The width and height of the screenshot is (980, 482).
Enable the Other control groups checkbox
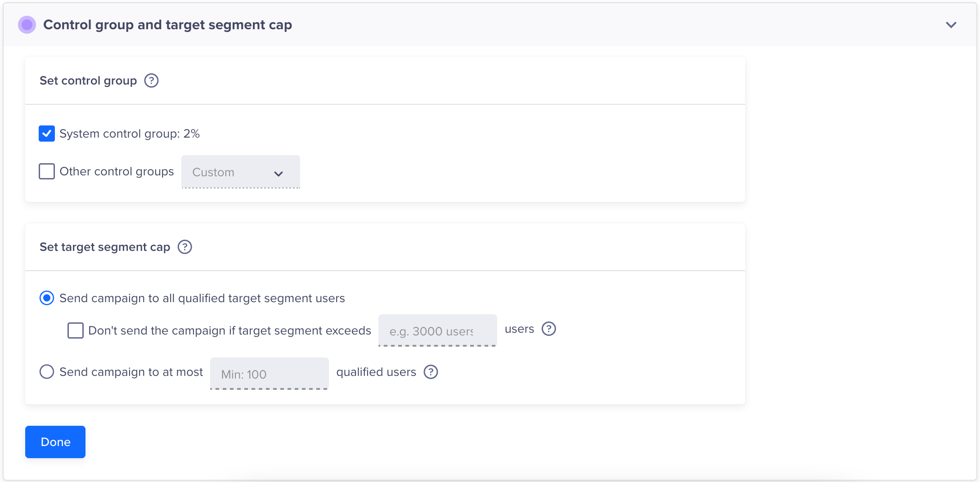47,171
